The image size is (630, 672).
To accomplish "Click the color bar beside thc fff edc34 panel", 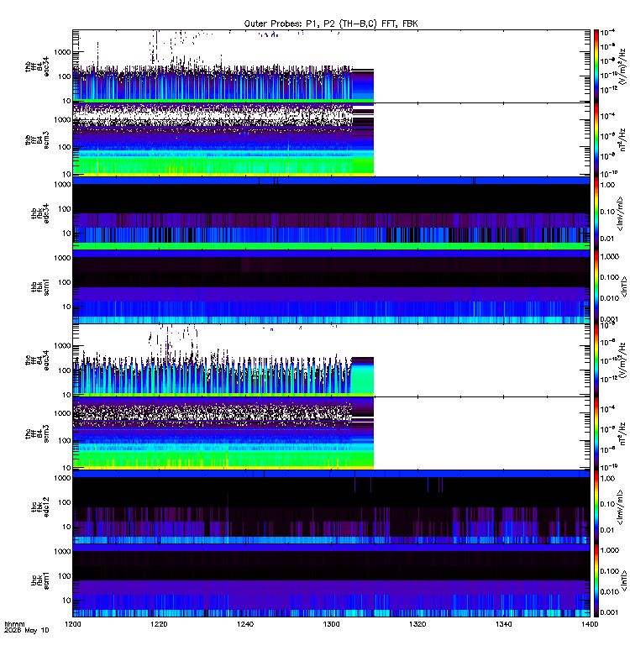I will point(596,360).
